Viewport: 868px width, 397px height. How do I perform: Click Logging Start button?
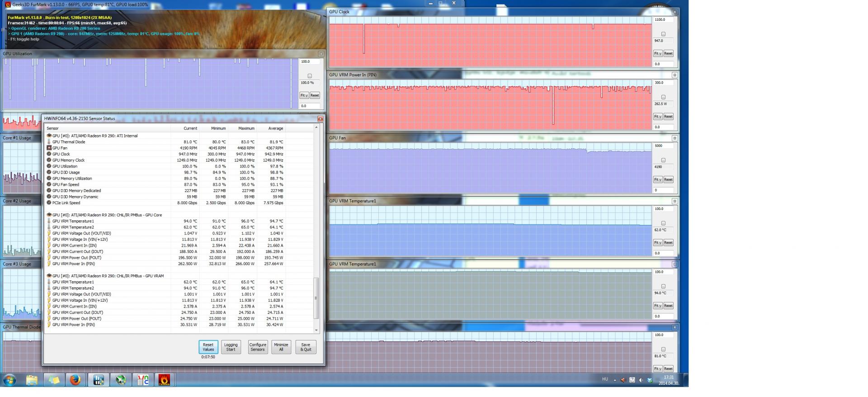point(231,347)
